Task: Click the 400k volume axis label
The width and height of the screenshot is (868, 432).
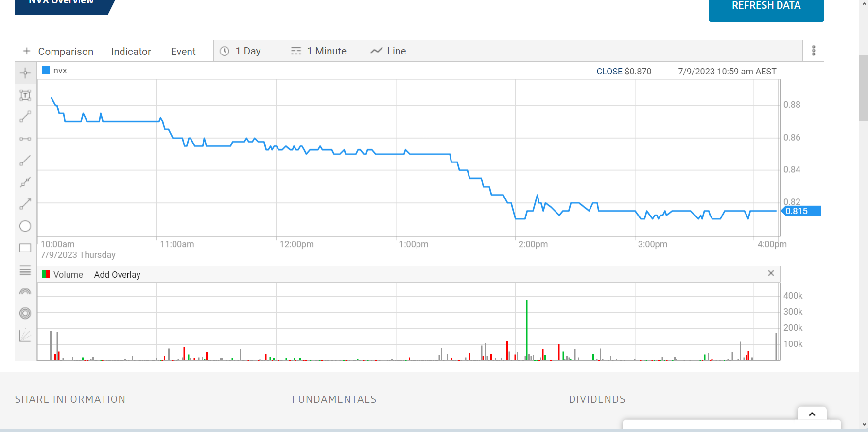Action: [793, 296]
